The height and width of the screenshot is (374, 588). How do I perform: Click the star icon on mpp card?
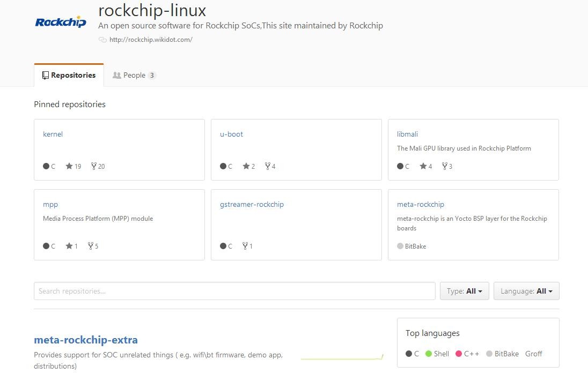pos(69,246)
